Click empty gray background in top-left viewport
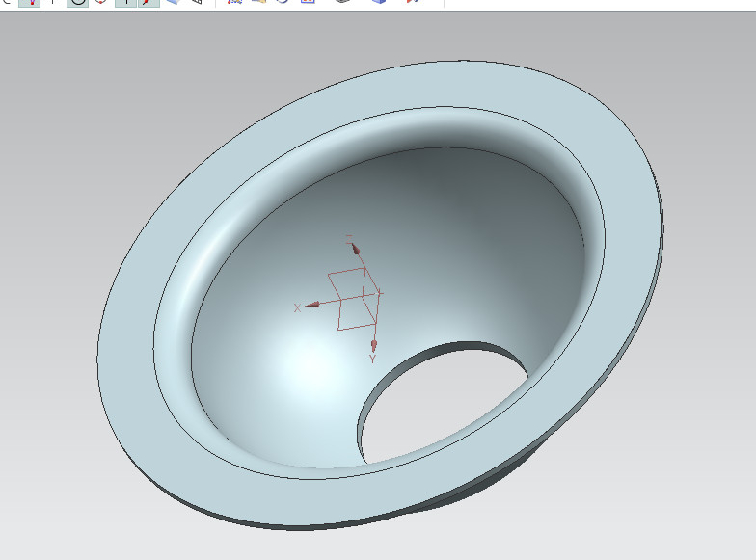Viewport: 756px width, 560px height. pos(58,77)
